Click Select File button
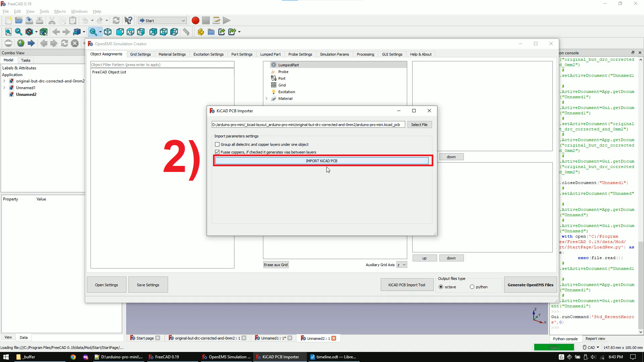The height and width of the screenshot is (362, 644). 419,125
